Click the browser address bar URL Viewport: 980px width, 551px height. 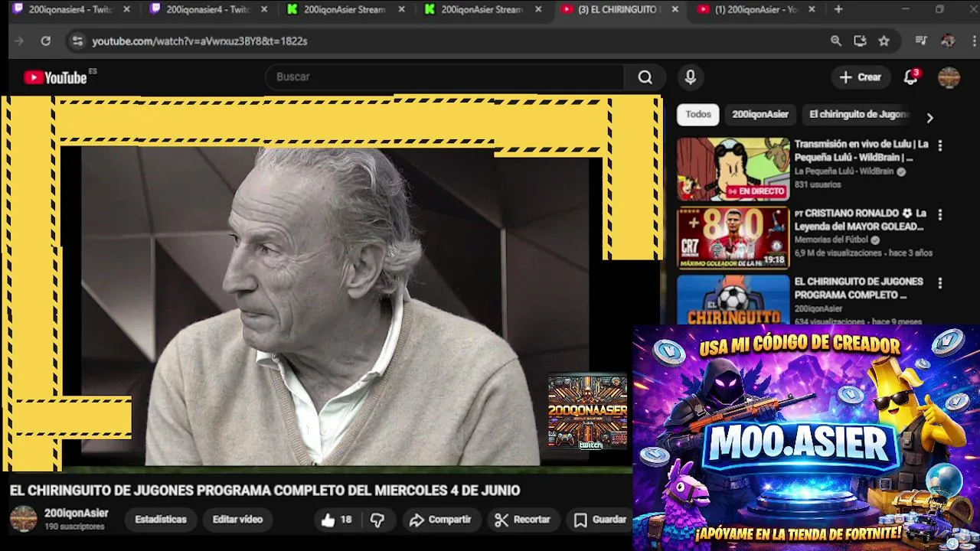pos(200,41)
